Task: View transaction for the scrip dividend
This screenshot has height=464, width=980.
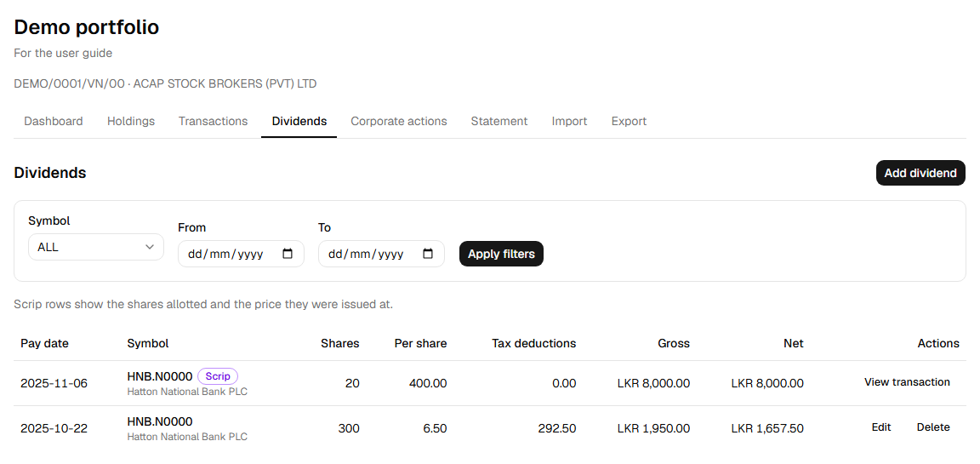Action: point(907,382)
